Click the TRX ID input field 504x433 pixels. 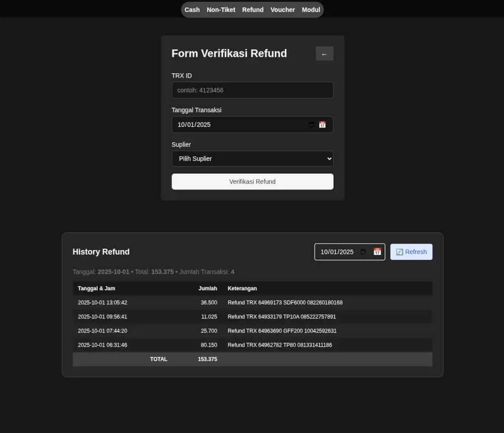[252, 90]
